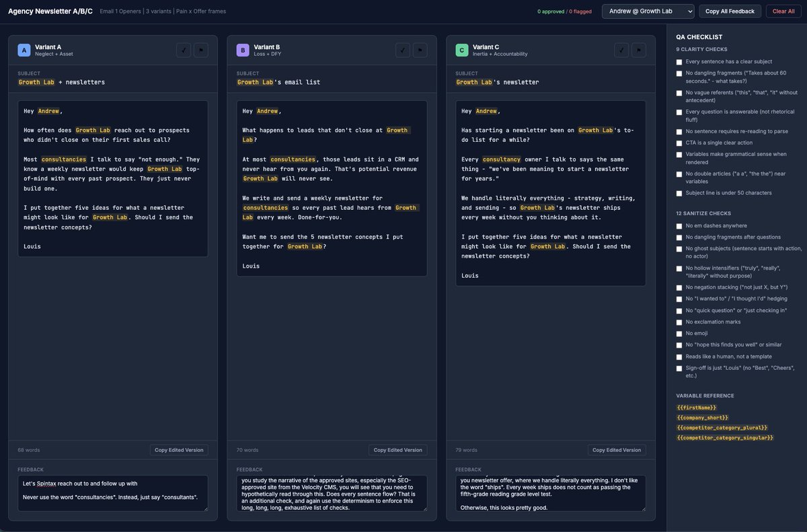Check 'No vague referents' checkbox

click(679, 93)
